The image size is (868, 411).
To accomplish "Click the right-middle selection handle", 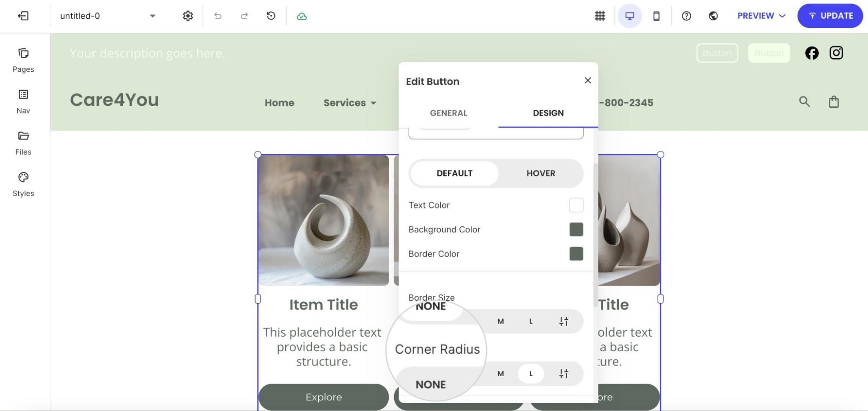I will point(660,299).
